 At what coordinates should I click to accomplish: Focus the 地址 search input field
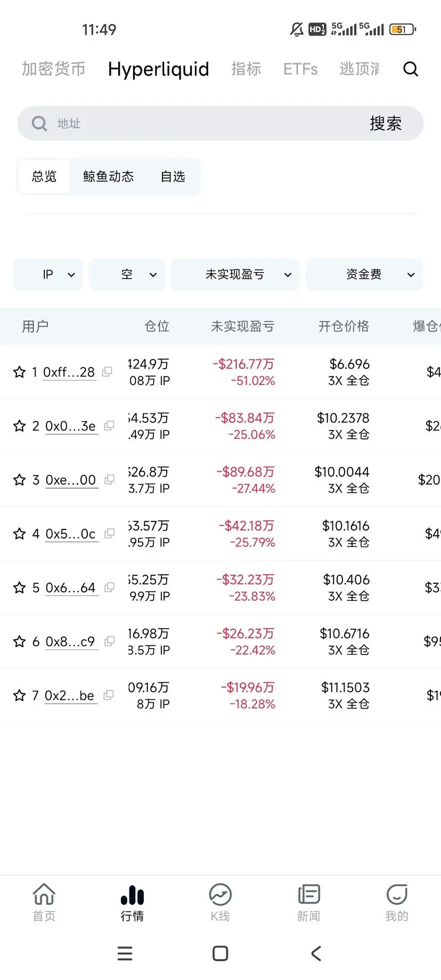[202, 124]
